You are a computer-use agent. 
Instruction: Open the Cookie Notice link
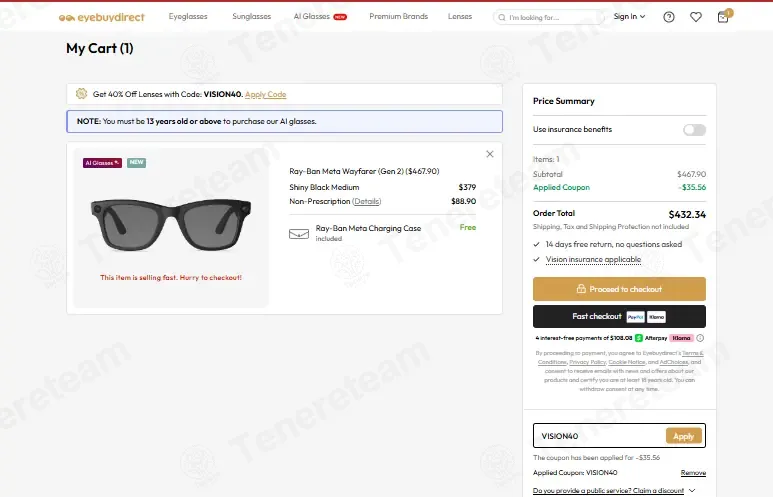coord(627,362)
